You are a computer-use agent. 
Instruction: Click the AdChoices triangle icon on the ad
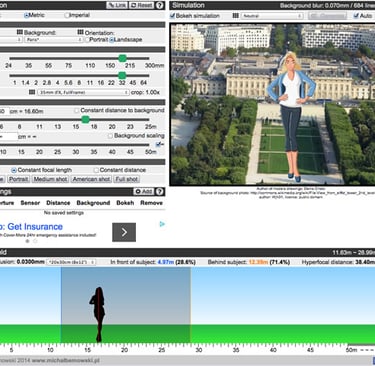tap(162, 224)
